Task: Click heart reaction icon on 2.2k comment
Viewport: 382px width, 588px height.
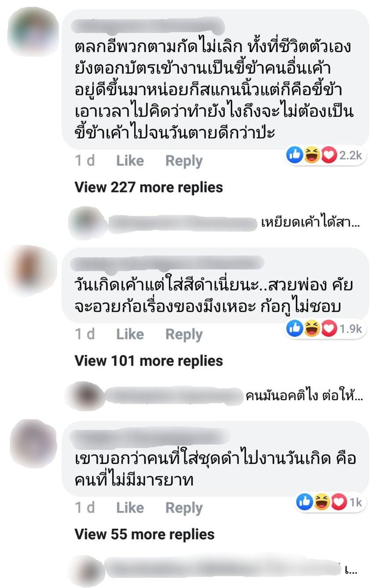Action: point(329,155)
